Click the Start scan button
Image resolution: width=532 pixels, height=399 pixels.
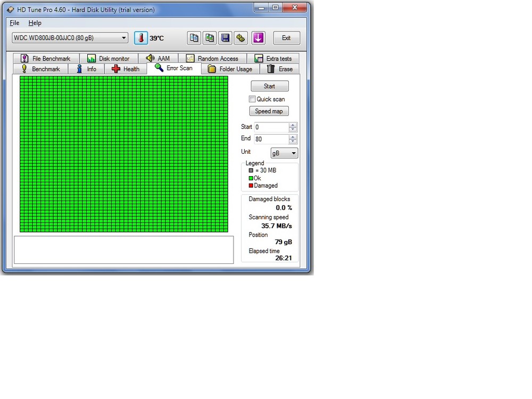270,86
